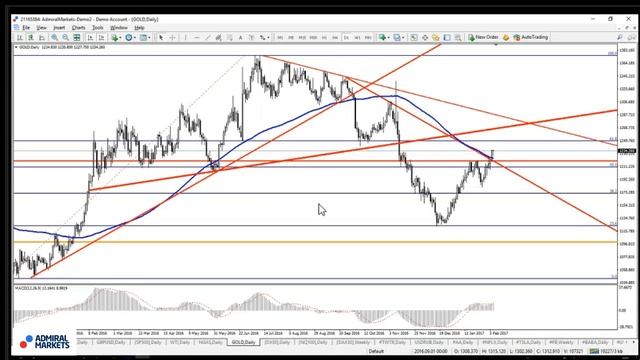Set timeframe to D1
The height and width of the screenshot is (360, 640).
346,38
